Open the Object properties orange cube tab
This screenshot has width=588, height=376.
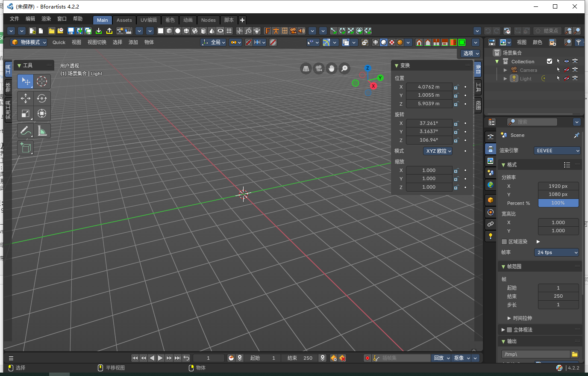(x=491, y=200)
